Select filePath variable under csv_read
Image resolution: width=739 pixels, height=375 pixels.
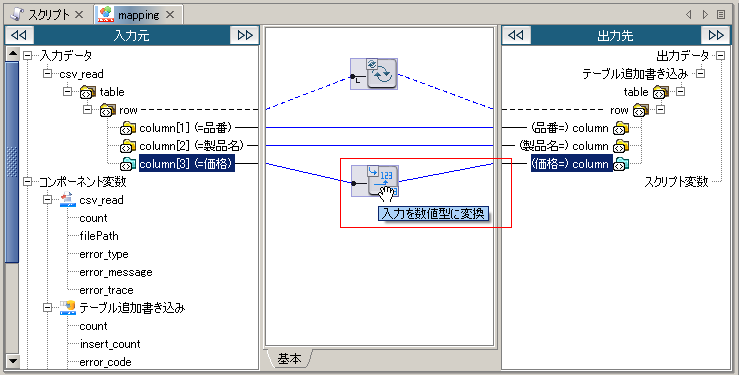click(x=99, y=236)
